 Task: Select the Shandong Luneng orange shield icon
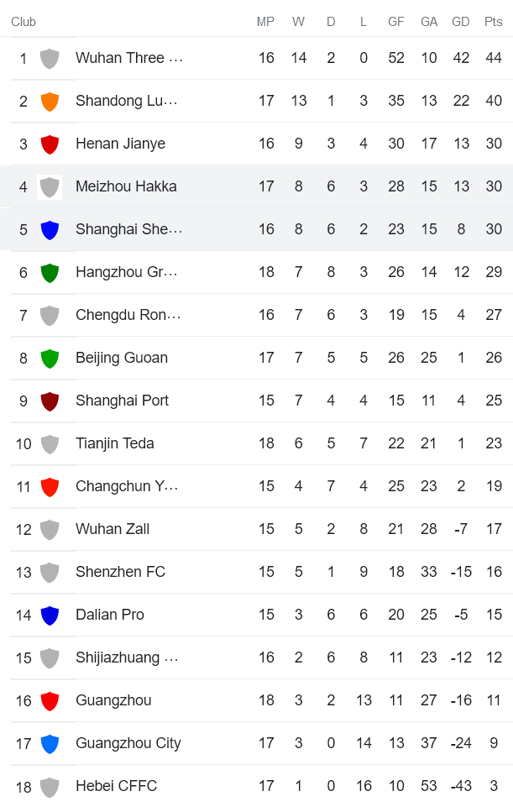tap(50, 100)
